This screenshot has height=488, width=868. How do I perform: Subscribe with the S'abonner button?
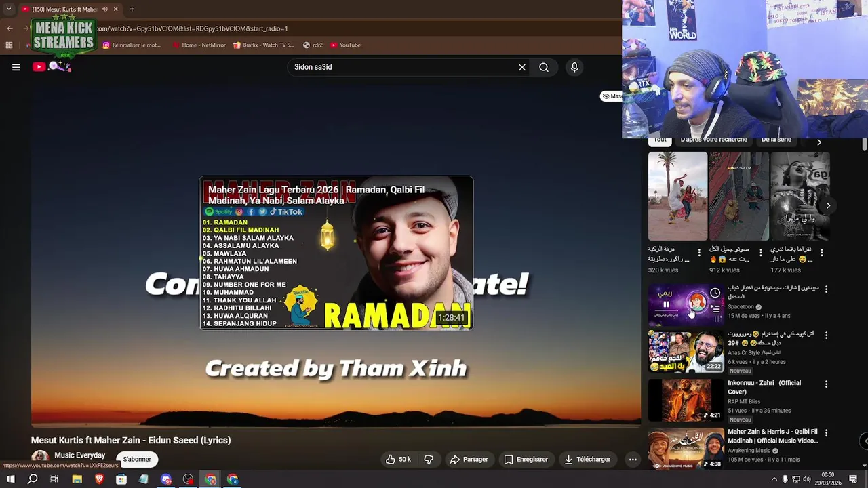coord(137,459)
